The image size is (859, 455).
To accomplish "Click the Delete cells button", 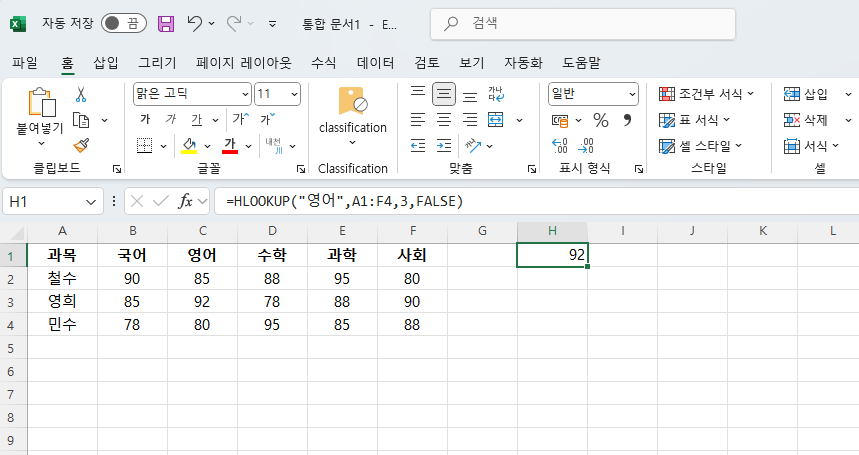I will (805, 120).
